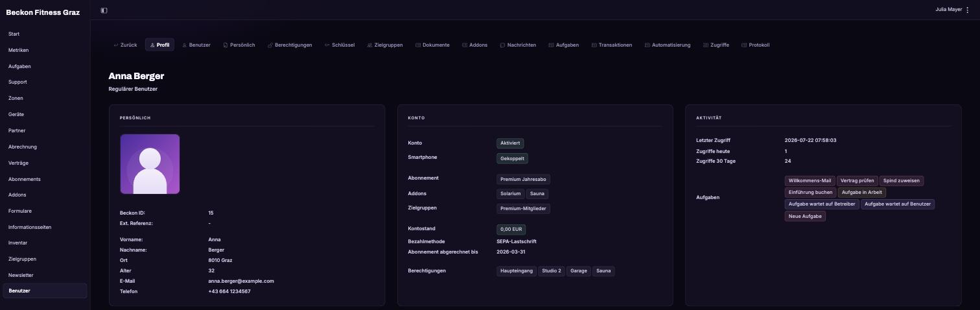
Task: Click the SEPA-Lastschrift payment method value
Action: point(517,241)
